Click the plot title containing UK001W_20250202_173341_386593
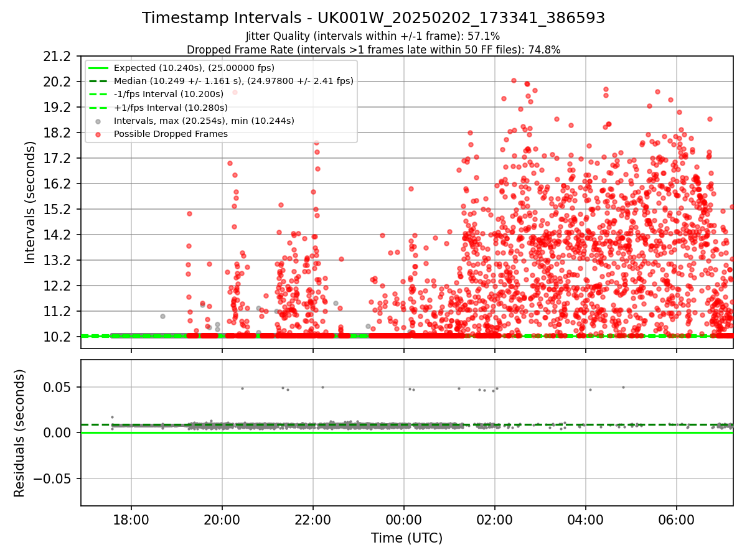 [374, 18]
